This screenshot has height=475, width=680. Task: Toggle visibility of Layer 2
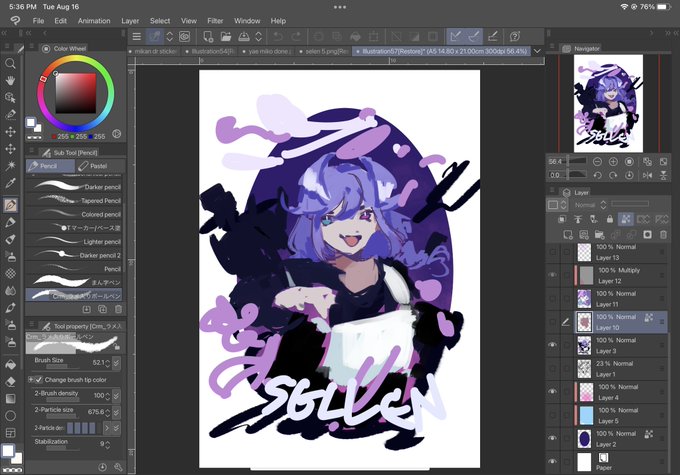click(552, 438)
